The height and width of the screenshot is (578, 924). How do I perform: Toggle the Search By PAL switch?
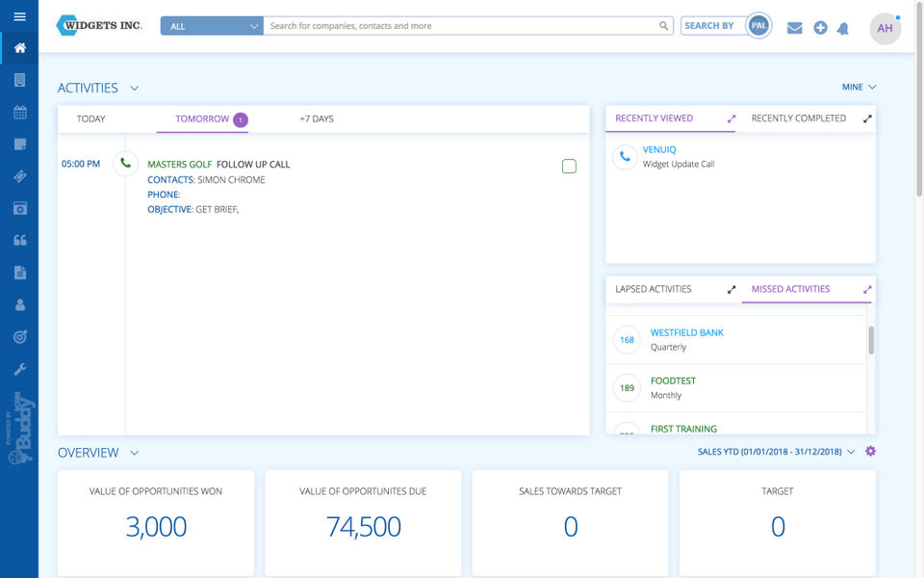click(x=758, y=26)
